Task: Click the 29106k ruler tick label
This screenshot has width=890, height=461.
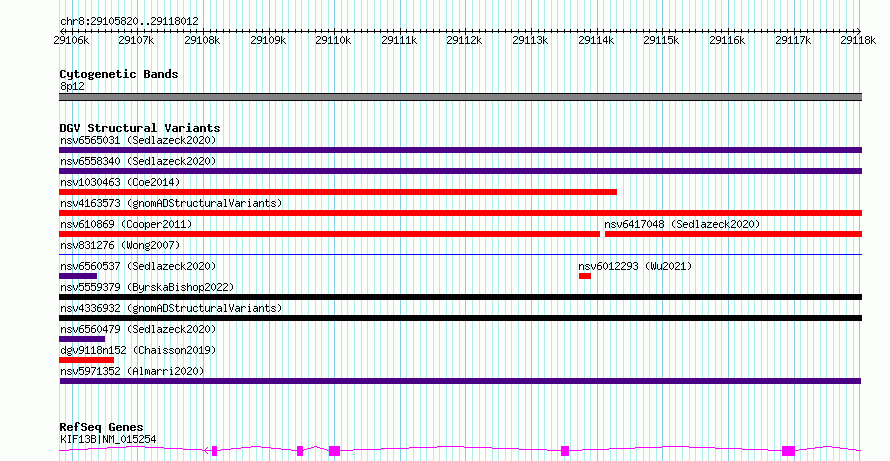Action: [71, 40]
